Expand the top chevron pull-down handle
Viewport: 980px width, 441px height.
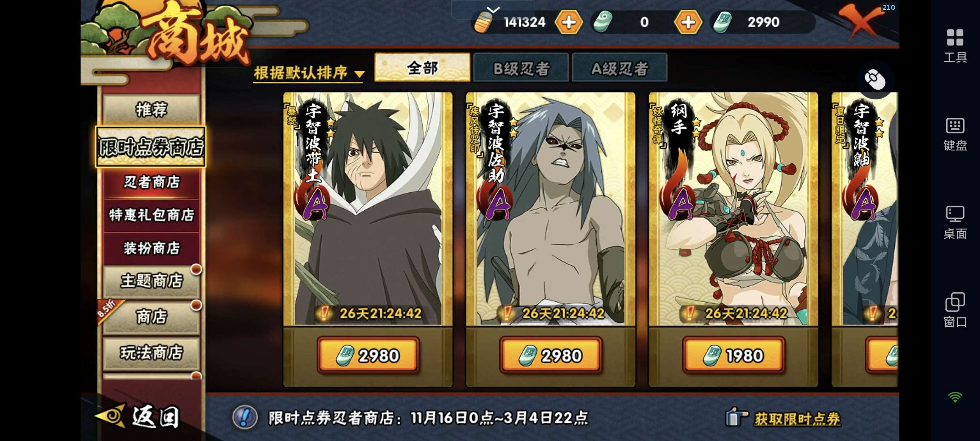[x=493, y=9]
